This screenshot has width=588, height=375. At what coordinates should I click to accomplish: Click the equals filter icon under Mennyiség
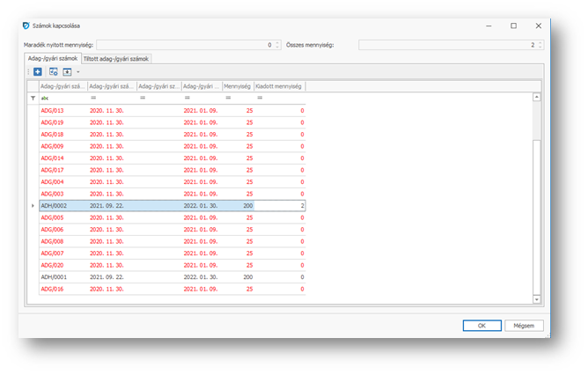click(x=228, y=98)
